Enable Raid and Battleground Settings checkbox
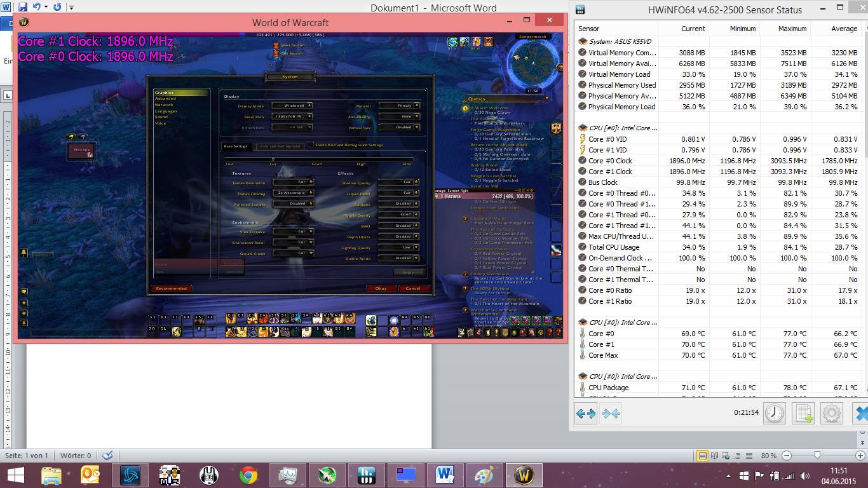Viewport: 868px width, 488px height. coord(311,145)
